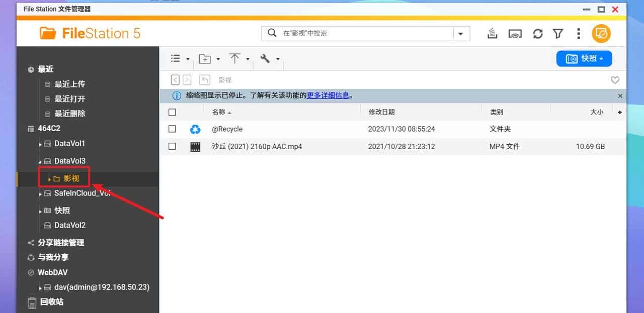Sort by the 大小 column header

point(597,112)
